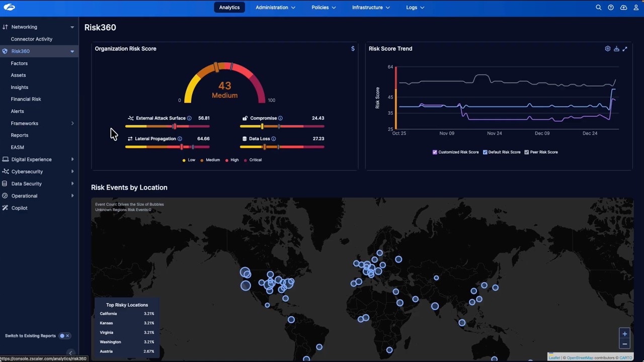Click the Organization Risk Score gauge arc
644x362 pixels.
[224, 82]
